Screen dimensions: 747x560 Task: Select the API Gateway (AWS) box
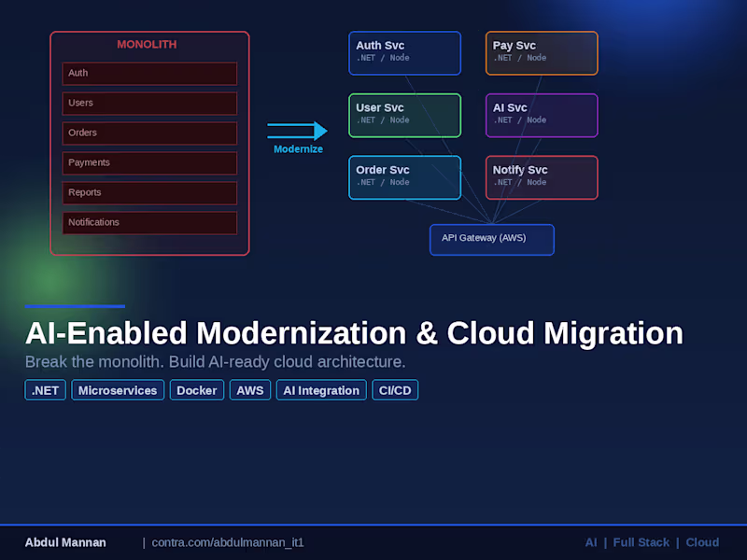pyautogui.click(x=492, y=240)
